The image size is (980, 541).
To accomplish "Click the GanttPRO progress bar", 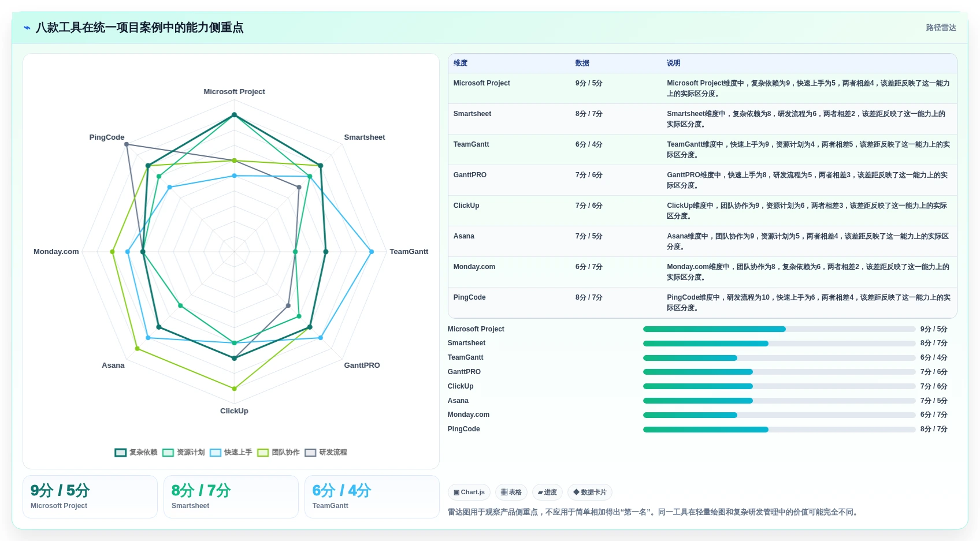I will tap(779, 372).
